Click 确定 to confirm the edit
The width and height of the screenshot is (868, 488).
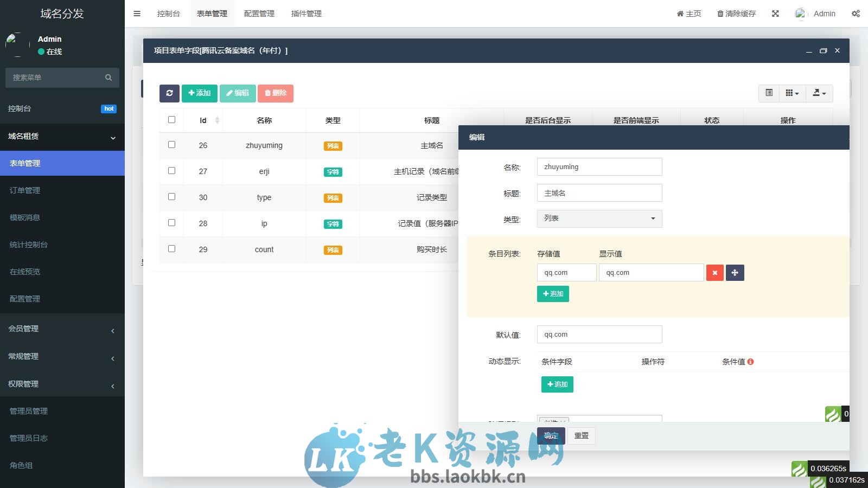(550, 435)
